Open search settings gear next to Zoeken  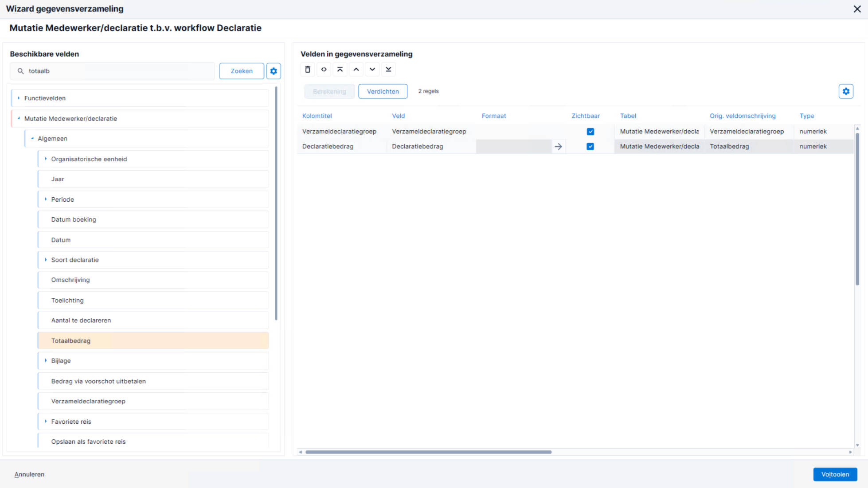point(274,71)
